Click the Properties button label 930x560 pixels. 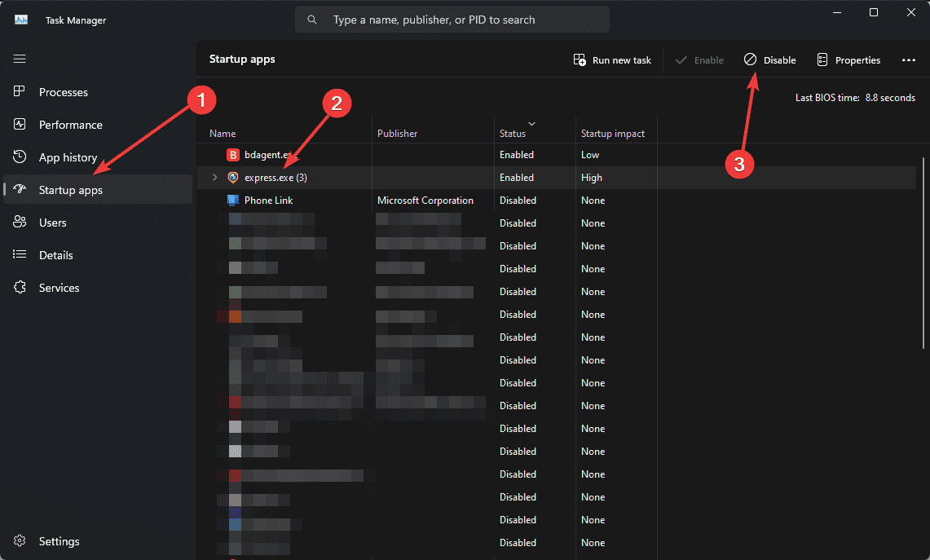point(857,60)
